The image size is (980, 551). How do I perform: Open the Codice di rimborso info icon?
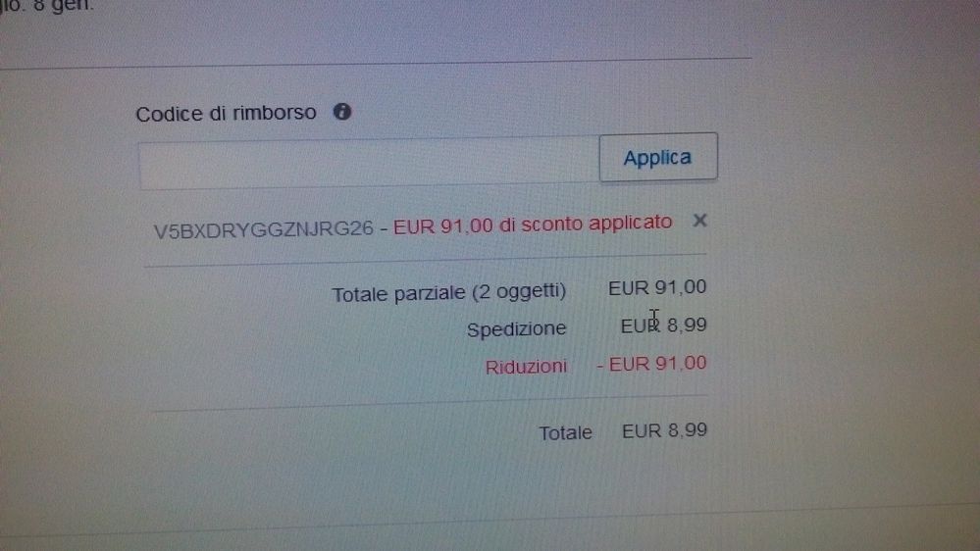(342, 112)
